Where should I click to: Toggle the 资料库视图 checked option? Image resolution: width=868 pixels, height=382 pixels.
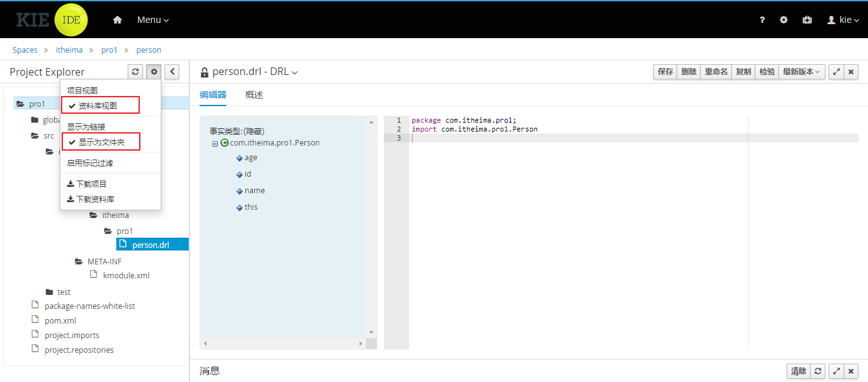[99, 106]
